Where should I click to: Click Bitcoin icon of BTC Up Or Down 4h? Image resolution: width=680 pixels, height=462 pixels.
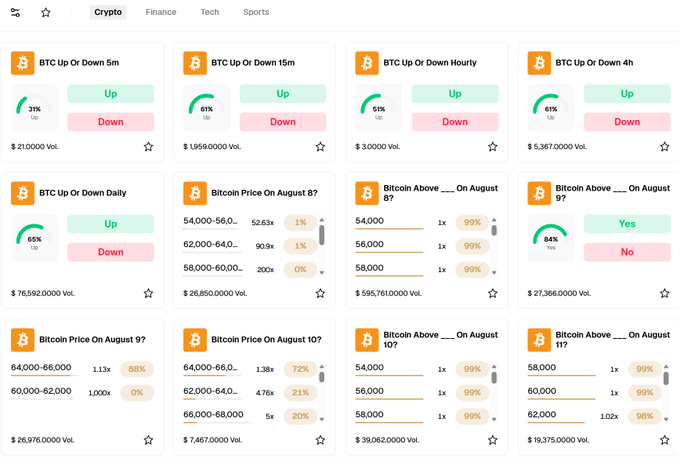pos(539,63)
